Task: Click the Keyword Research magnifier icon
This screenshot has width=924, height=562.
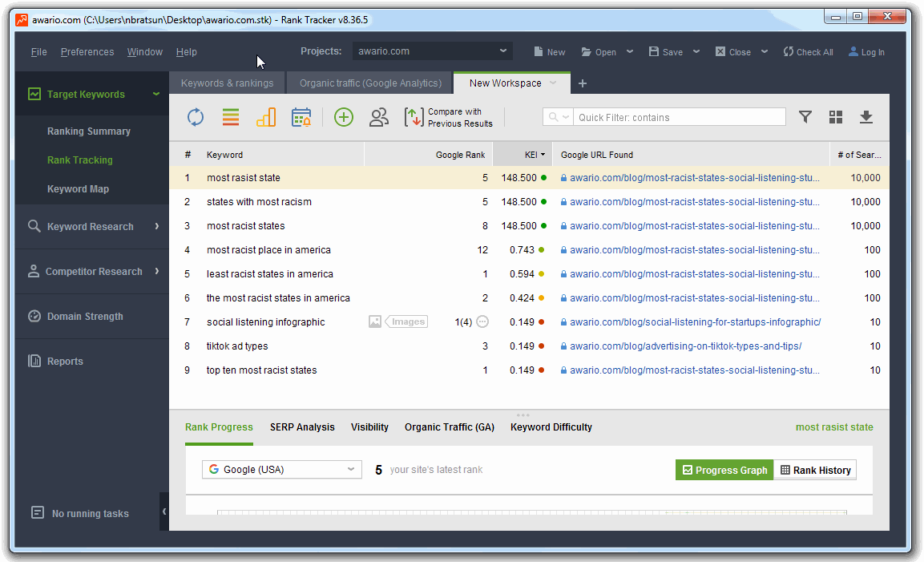Action: coord(34,226)
